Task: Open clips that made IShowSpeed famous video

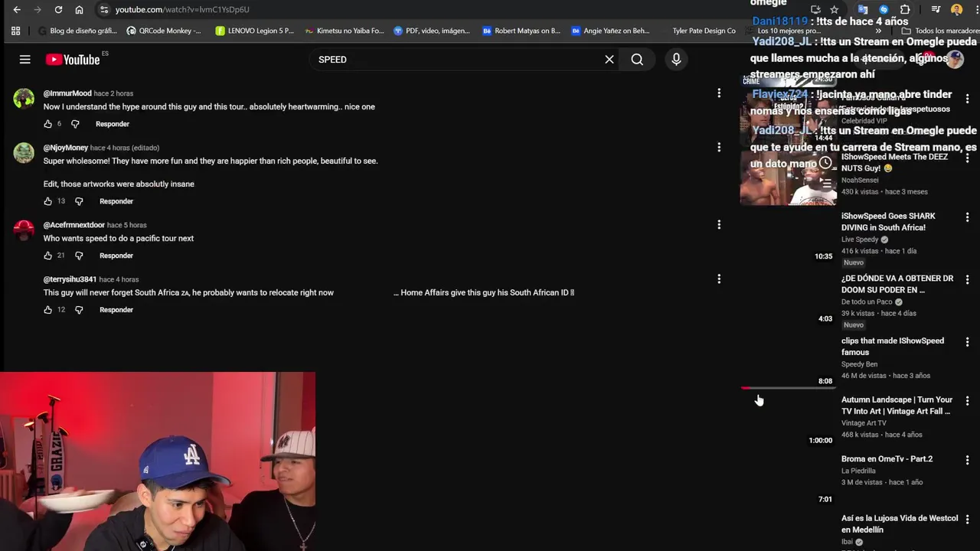Action: [893, 347]
